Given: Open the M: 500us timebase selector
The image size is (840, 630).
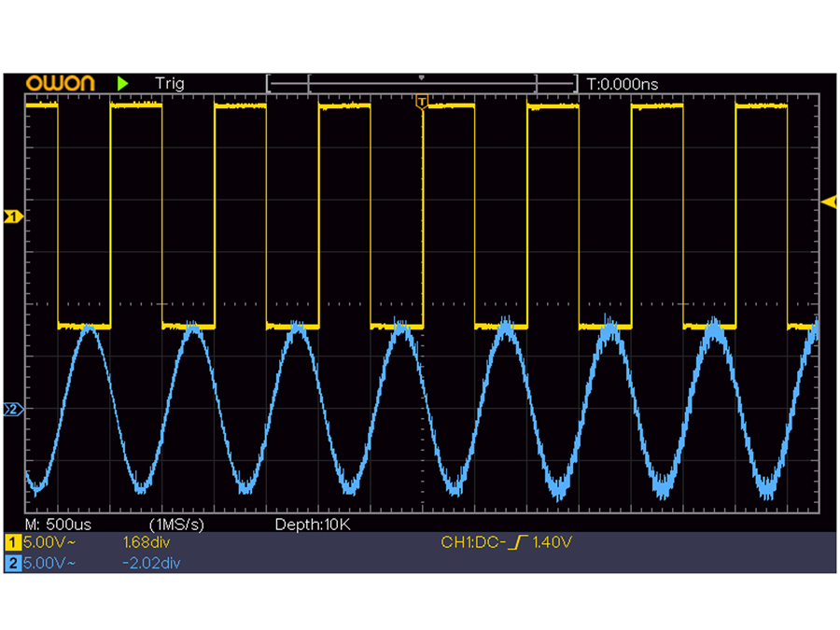Looking at the screenshot, I should tap(56, 525).
